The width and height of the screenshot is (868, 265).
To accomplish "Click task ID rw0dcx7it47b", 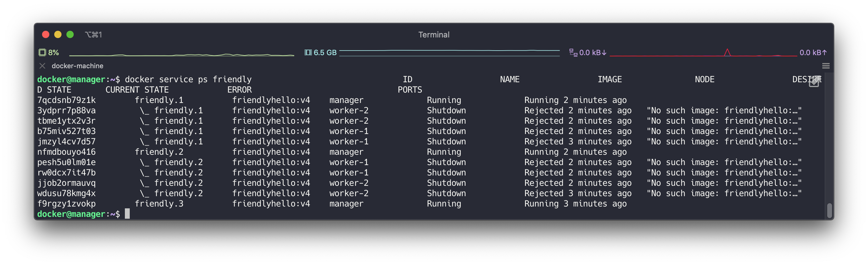I will [x=66, y=173].
